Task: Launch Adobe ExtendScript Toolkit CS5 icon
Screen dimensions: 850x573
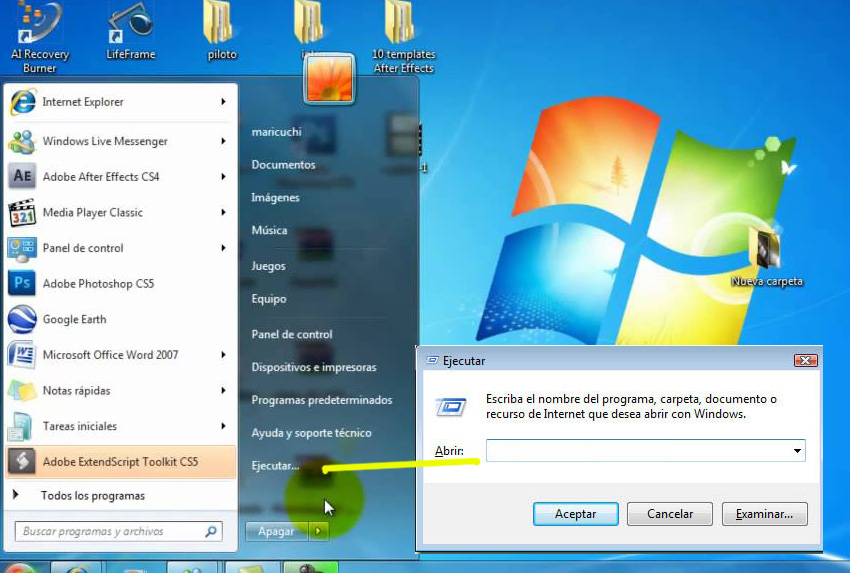Action: click(x=22, y=462)
